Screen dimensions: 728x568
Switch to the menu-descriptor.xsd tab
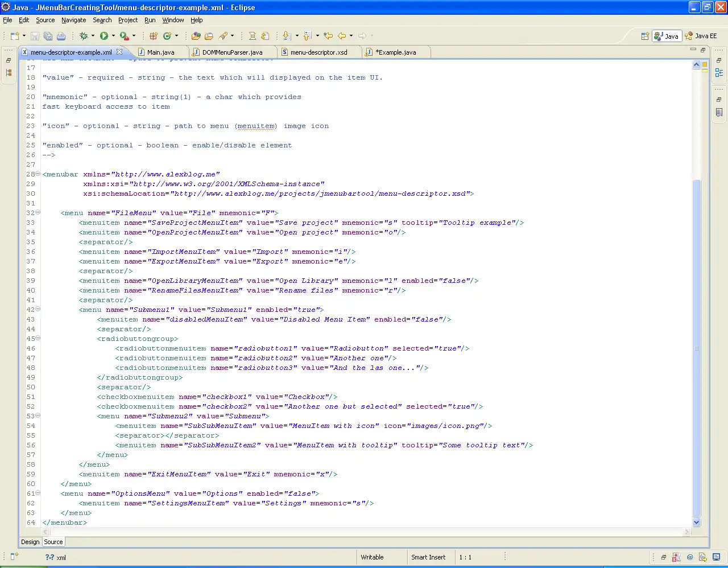point(318,52)
